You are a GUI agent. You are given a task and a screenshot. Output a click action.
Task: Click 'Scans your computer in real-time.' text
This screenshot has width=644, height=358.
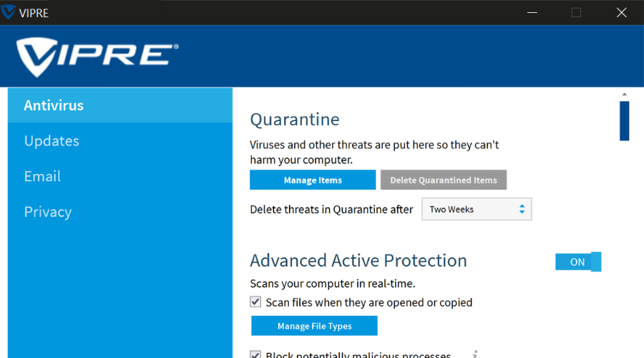coord(333,284)
